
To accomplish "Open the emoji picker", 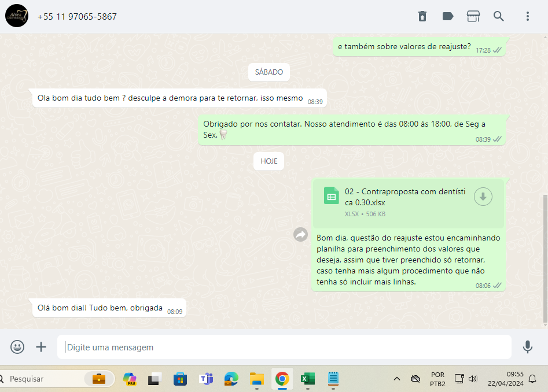I will (17, 347).
